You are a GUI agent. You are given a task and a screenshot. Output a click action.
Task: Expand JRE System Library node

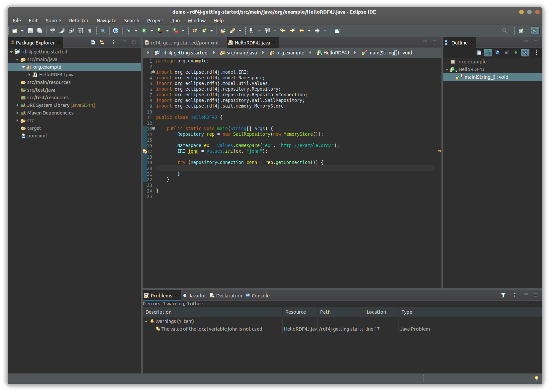coord(17,105)
